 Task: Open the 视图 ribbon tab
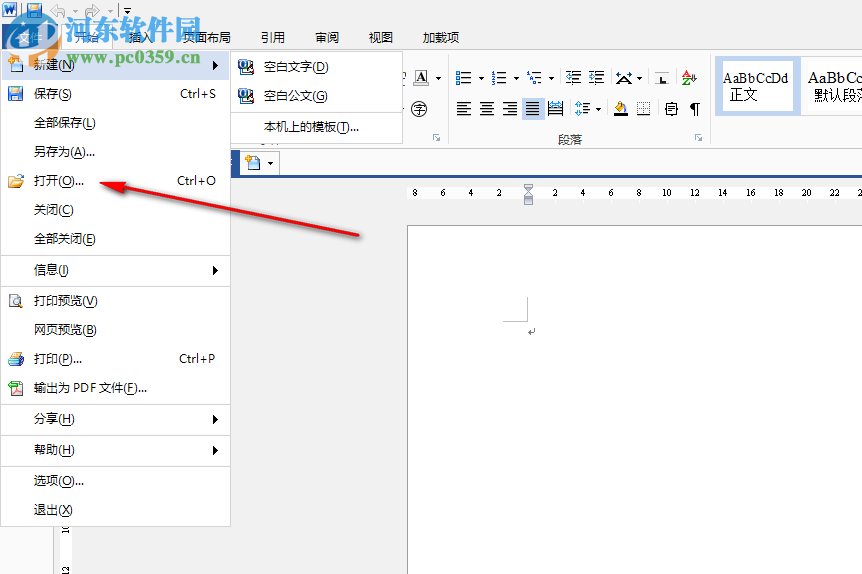(380, 37)
